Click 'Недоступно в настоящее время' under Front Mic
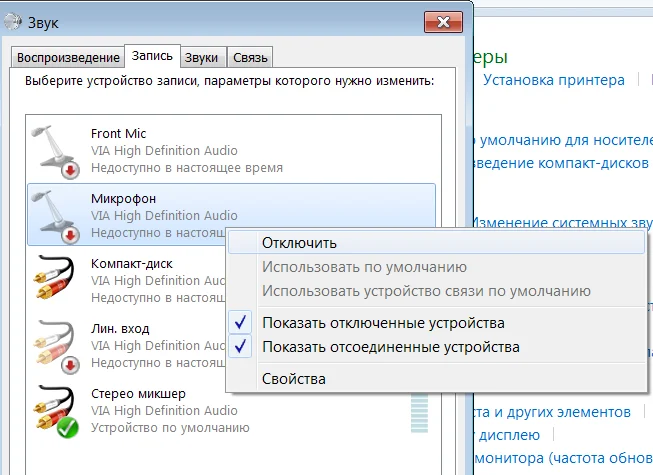 tap(187, 168)
